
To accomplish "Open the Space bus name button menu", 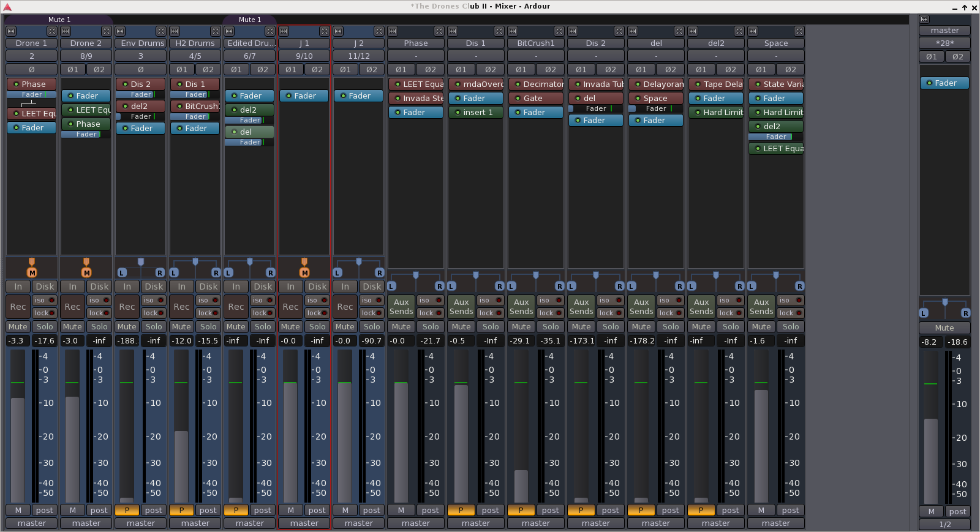I will 776,43.
